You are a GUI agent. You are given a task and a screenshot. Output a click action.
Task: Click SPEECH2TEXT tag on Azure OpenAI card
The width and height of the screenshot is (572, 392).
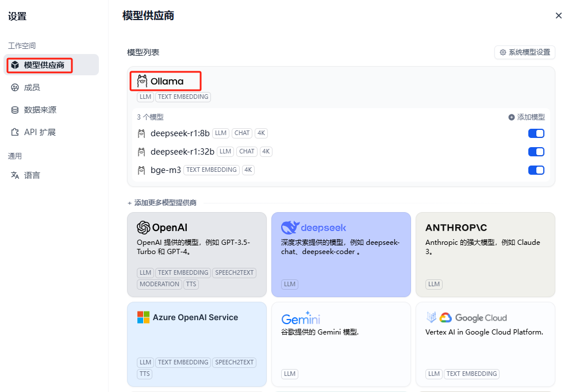tap(234, 363)
